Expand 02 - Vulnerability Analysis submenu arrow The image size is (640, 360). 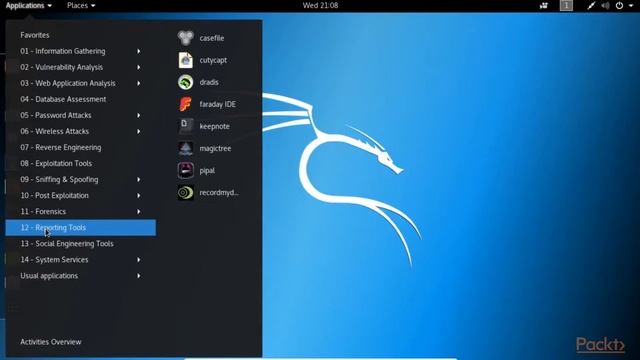pyautogui.click(x=139, y=67)
